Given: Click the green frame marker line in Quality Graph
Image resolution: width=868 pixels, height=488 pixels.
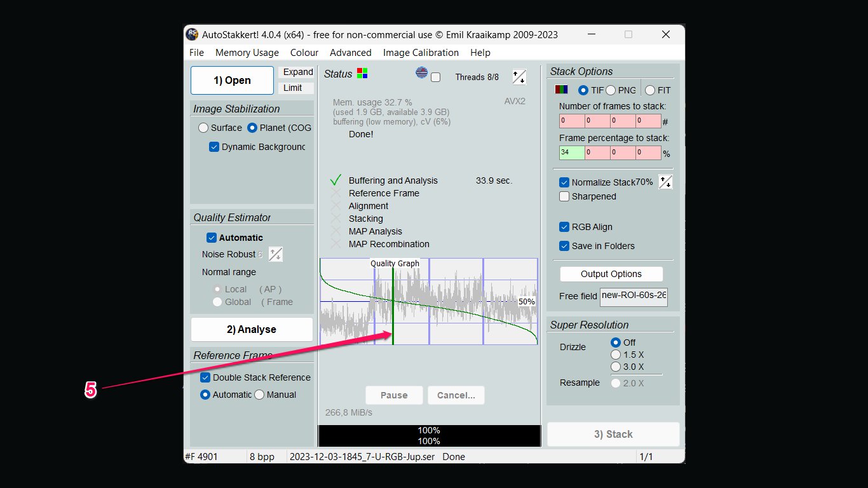Looking at the screenshot, I should (393, 306).
